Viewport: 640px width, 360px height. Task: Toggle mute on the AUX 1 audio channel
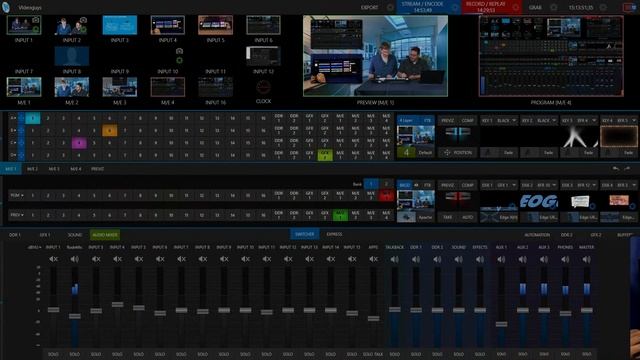point(501,259)
